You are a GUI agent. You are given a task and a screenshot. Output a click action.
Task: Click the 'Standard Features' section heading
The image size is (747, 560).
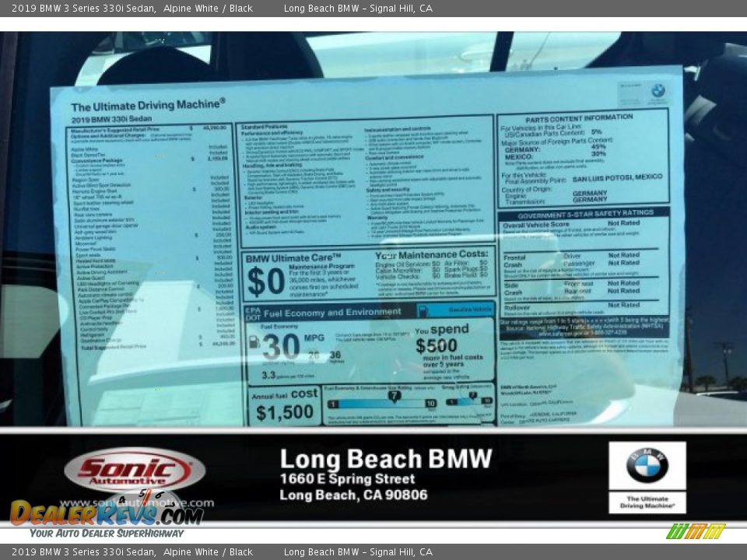point(265,127)
